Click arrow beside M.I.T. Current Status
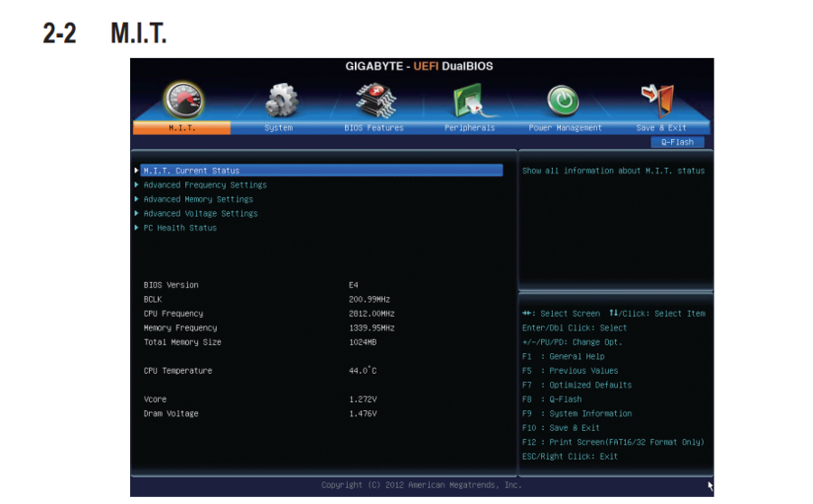This screenshot has width=813, height=504. coord(136,171)
